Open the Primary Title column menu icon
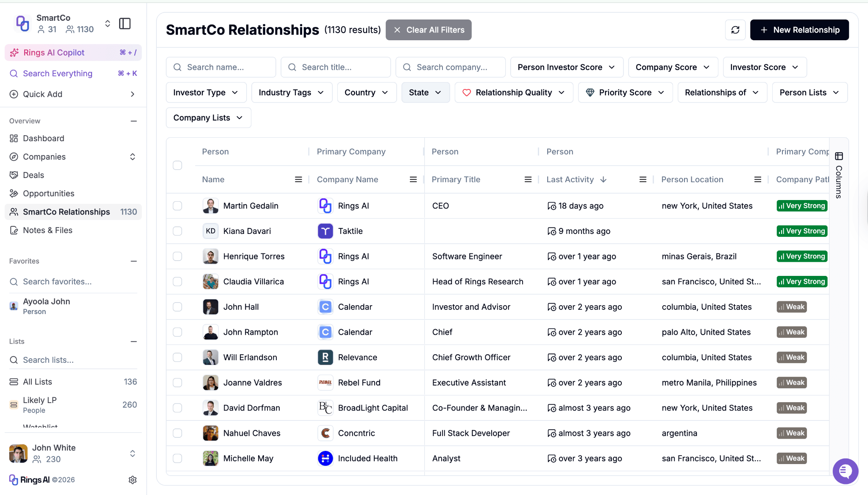868x495 pixels. pyautogui.click(x=528, y=180)
